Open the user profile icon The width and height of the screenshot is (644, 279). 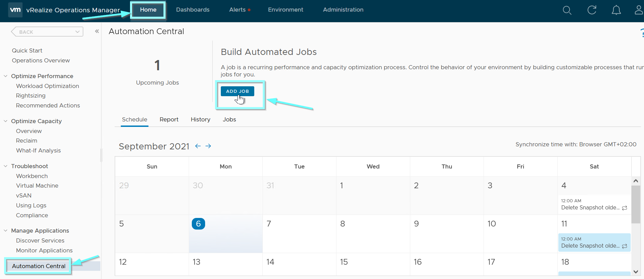click(639, 10)
